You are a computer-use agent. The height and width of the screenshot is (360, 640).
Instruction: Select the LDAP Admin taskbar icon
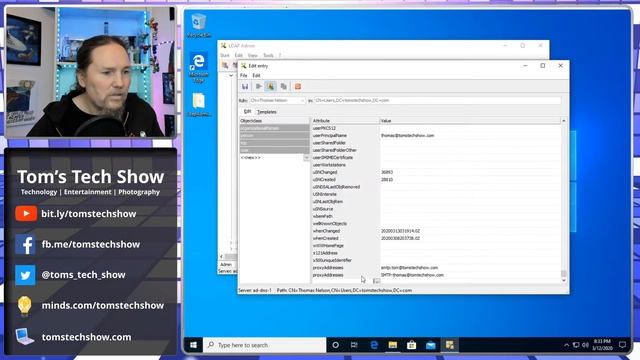[x=450, y=345]
